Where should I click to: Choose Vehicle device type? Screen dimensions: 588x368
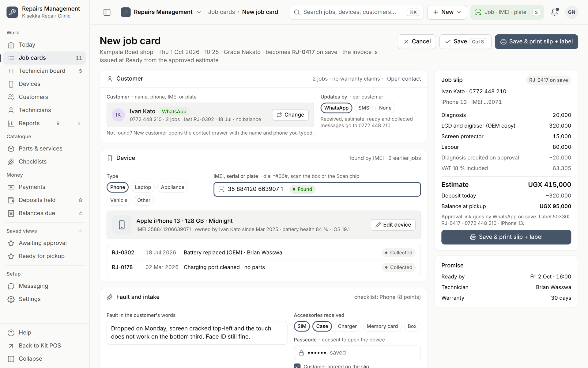pyautogui.click(x=119, y=201)
